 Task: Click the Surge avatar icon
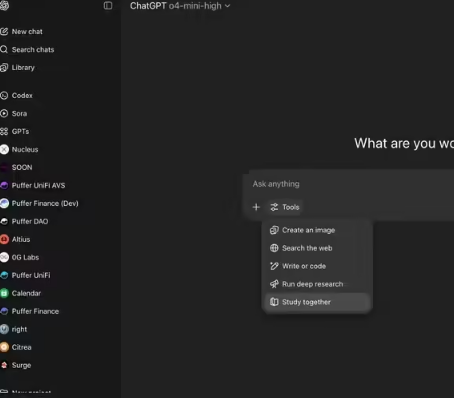4,366
